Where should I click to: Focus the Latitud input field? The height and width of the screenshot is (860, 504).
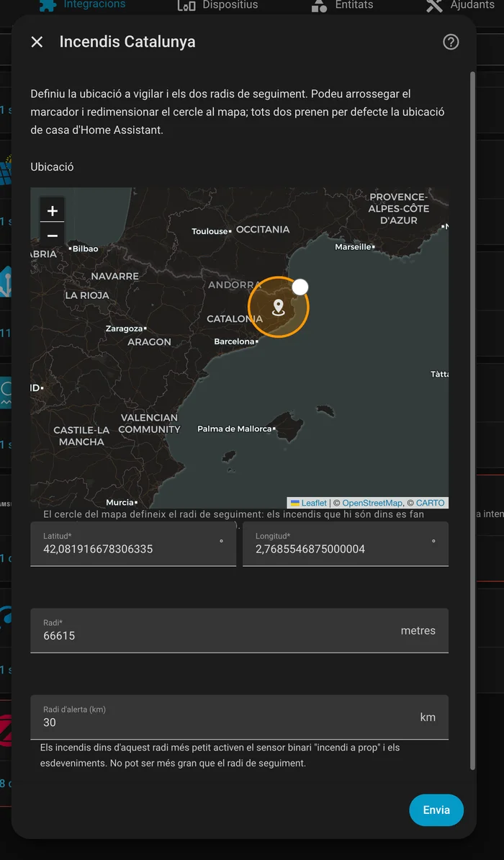point(133,544)
